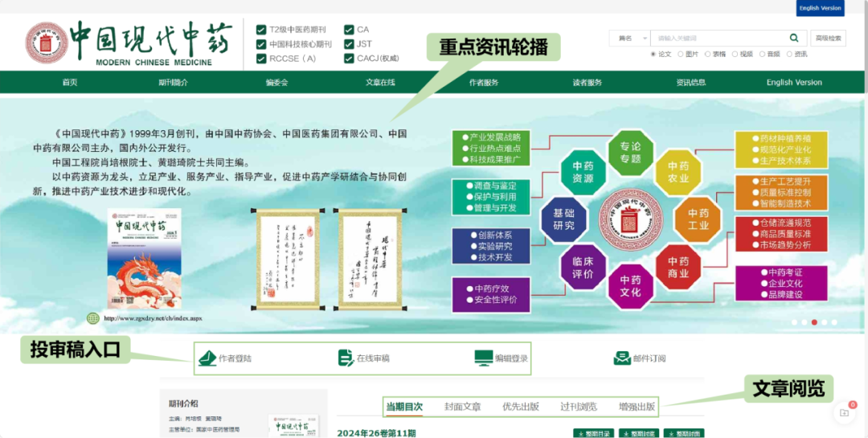Click English Version in the green navigation bar
The height and width of the screenshot is (438, 868).
click(794, 83)
